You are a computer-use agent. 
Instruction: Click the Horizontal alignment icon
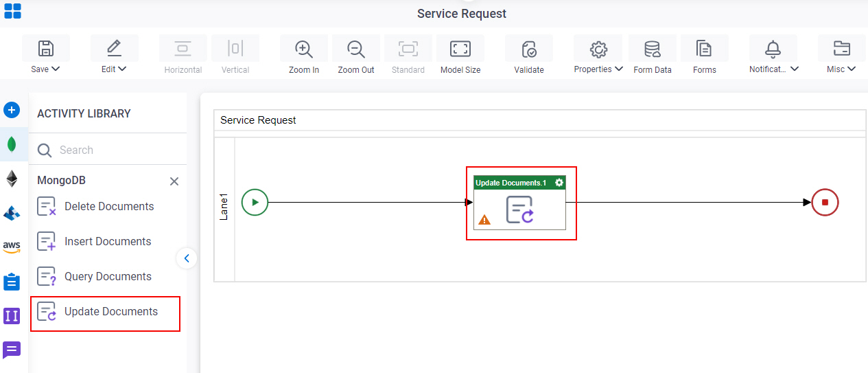[183, 48]
